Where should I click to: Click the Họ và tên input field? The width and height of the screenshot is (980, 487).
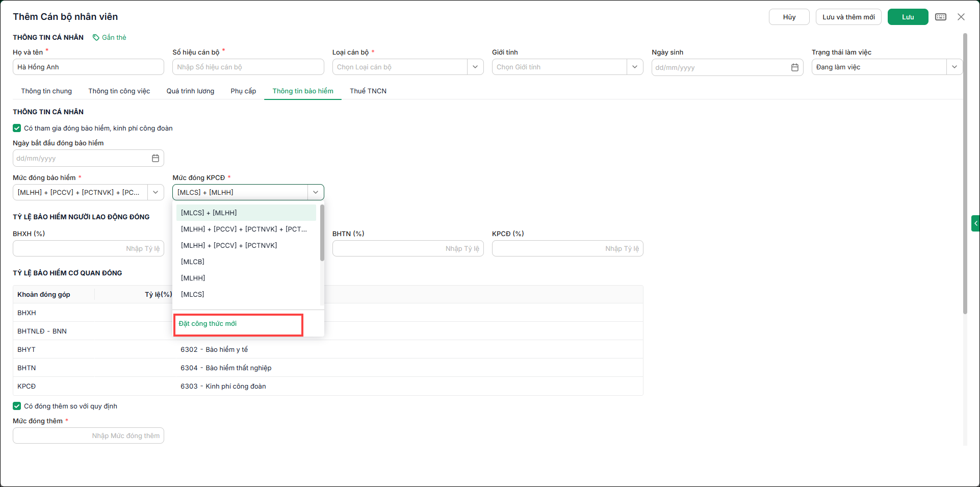[x=88, y=67]
